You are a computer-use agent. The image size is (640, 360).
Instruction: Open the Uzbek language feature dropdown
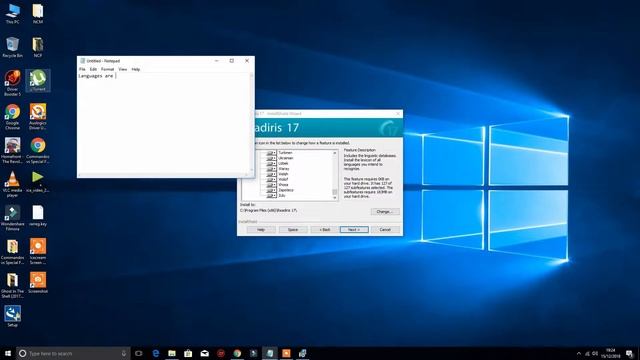coord(271,163)
